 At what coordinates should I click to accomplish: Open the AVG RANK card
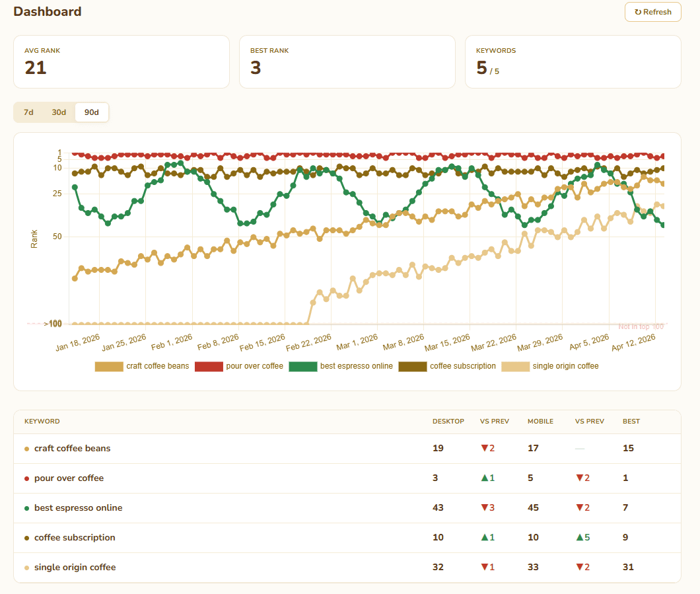point(122,61)
